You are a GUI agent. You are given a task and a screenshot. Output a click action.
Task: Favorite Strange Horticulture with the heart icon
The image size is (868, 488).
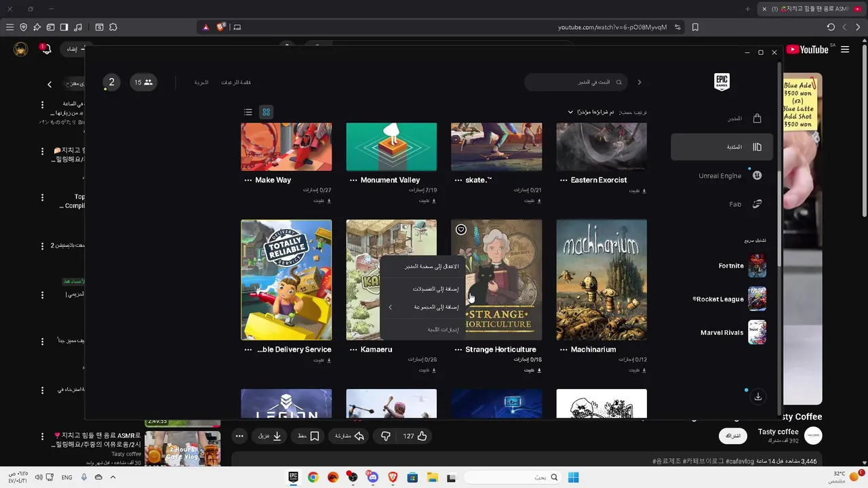[x=461, y=230]
